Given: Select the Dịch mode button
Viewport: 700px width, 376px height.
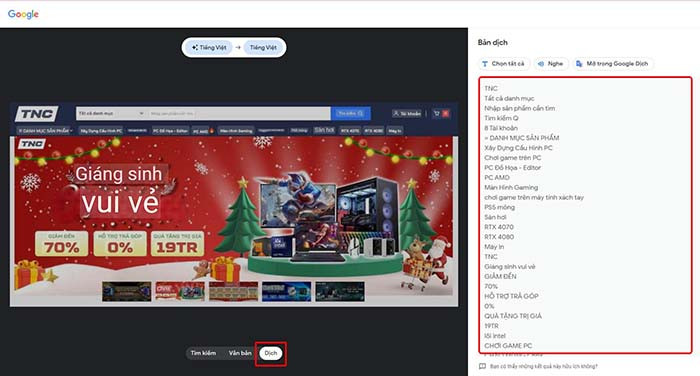Looking at the screenshot, I should (x=271, y=353).
